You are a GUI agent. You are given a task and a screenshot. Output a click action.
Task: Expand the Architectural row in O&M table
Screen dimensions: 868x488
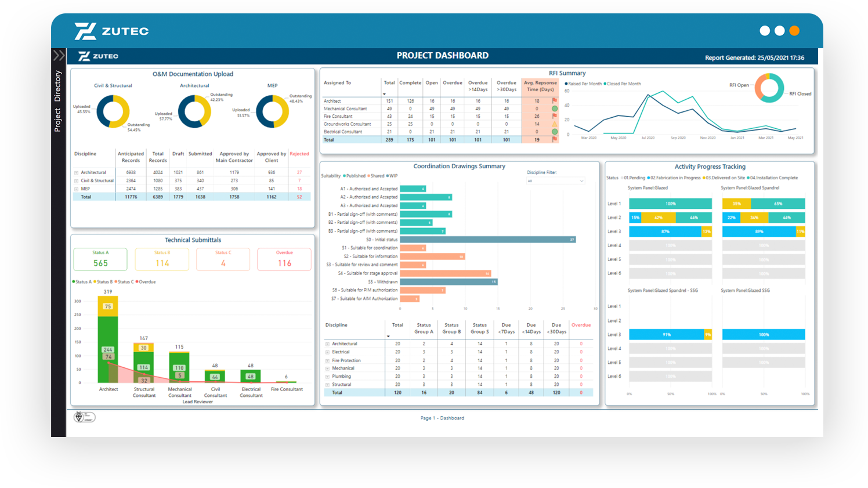[x=76, y=172]
